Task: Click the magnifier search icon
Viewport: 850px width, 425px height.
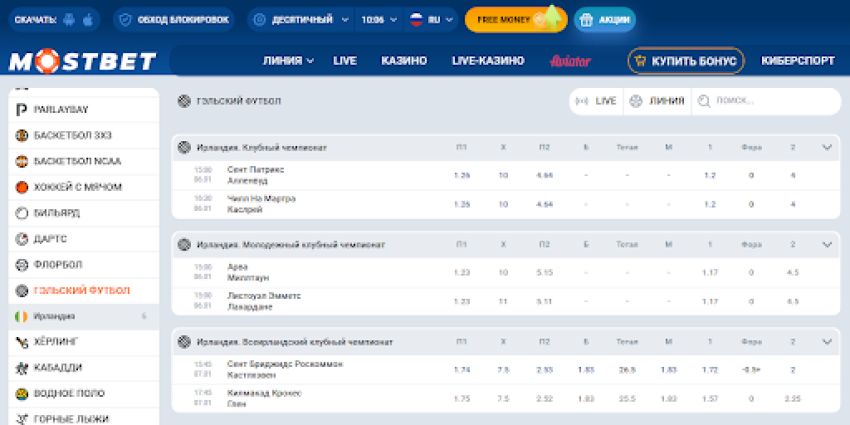Action: pyautogui.click(x=704, y=101)
